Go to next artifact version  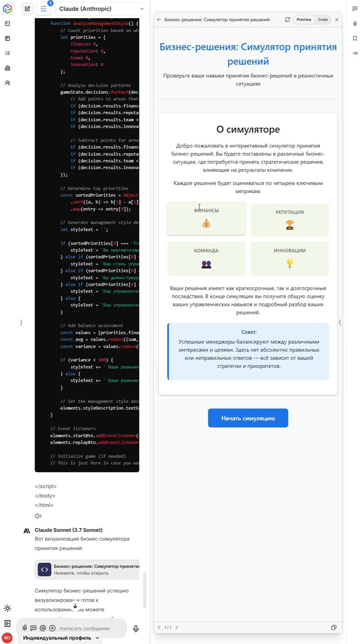(x=177, y=627)
